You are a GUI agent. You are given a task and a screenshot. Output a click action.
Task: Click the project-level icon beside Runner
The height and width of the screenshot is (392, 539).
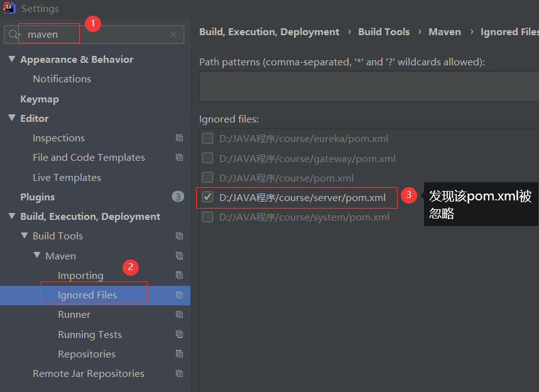pyautogui.click(x=179, y=315)
